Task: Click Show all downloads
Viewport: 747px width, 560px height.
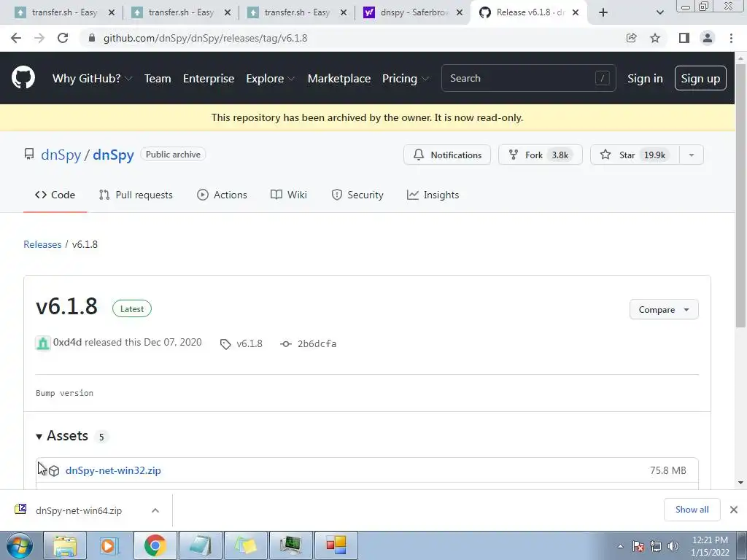Action: tap(692, 510)
